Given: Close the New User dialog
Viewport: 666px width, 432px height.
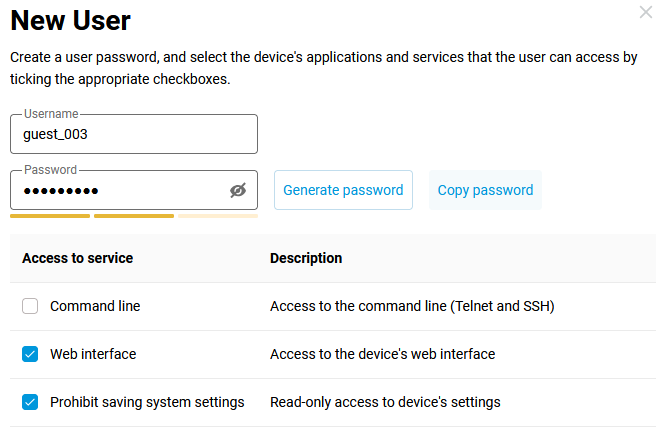Looking at the screenshot, I should 646,12.
